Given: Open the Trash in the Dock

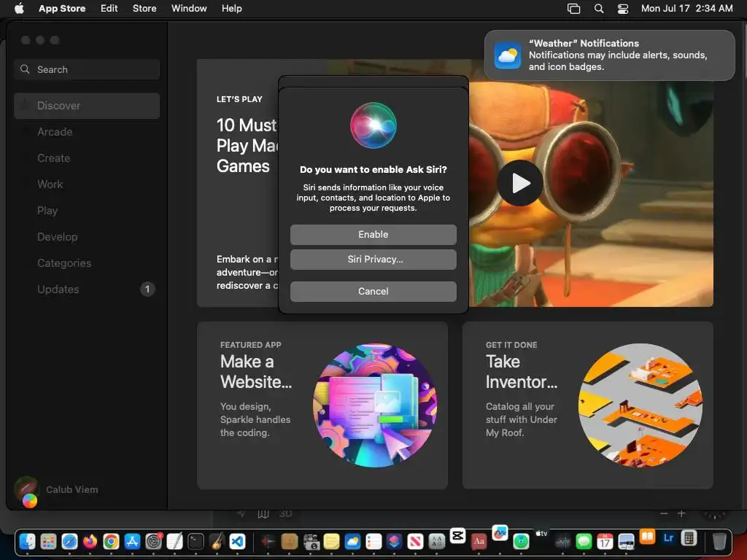Looking at the screenshot, I should [719, 542].
